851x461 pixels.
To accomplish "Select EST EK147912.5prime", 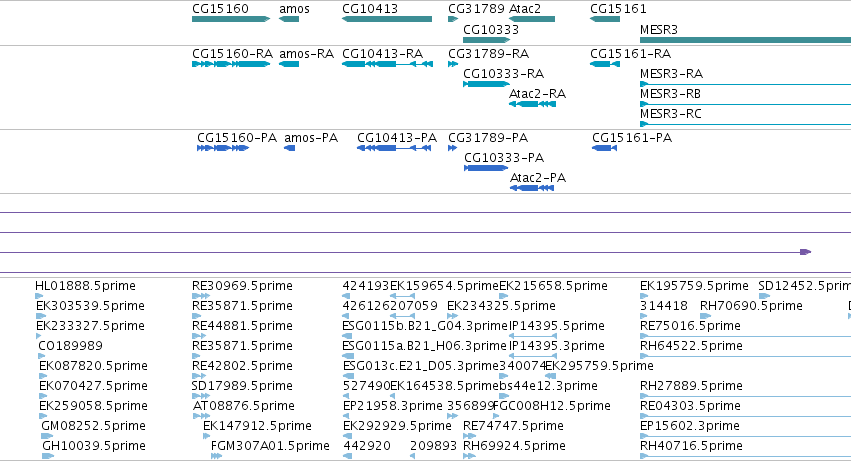I will coord(257,427).
